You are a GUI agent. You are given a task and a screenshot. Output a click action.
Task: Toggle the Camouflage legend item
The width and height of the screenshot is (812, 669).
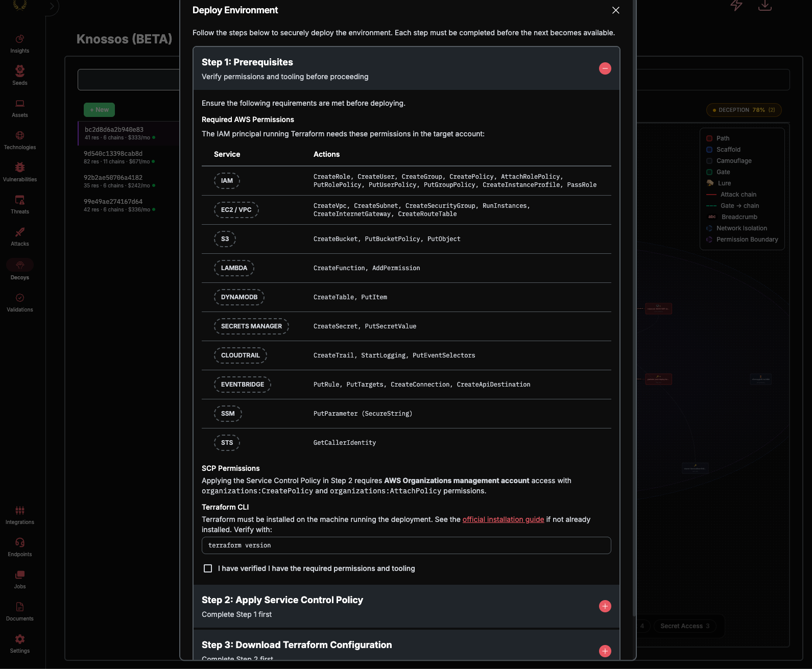pyautogui.click(x=729, y=161)
